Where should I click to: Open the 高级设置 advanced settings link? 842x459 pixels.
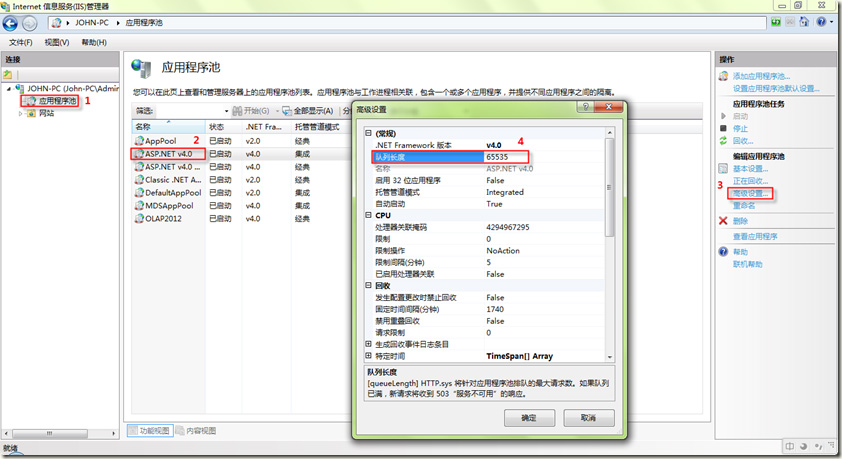tap(752, 193)
